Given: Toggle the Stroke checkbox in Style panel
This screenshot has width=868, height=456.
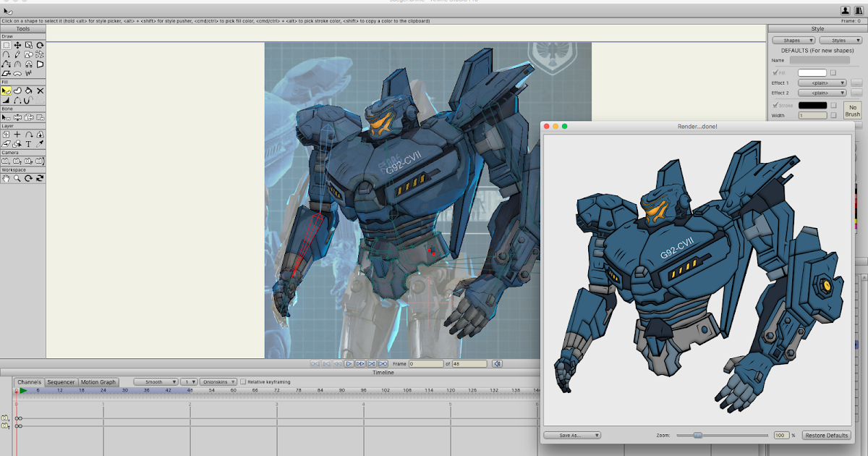Looking at the screenshot, I should 775,105.
